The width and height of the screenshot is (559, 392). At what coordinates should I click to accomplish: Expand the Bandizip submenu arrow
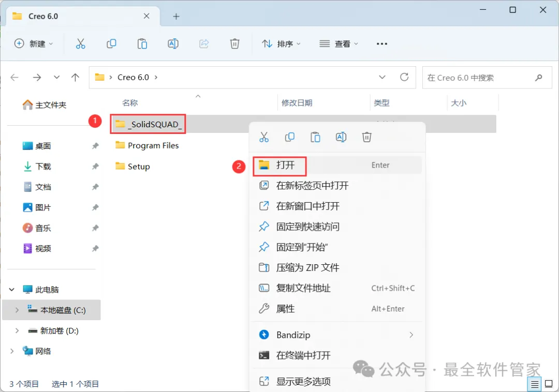point(411,335)
